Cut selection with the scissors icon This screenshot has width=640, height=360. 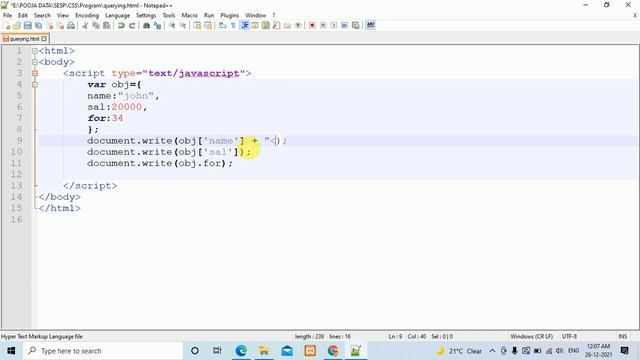(x=85, y=25)
